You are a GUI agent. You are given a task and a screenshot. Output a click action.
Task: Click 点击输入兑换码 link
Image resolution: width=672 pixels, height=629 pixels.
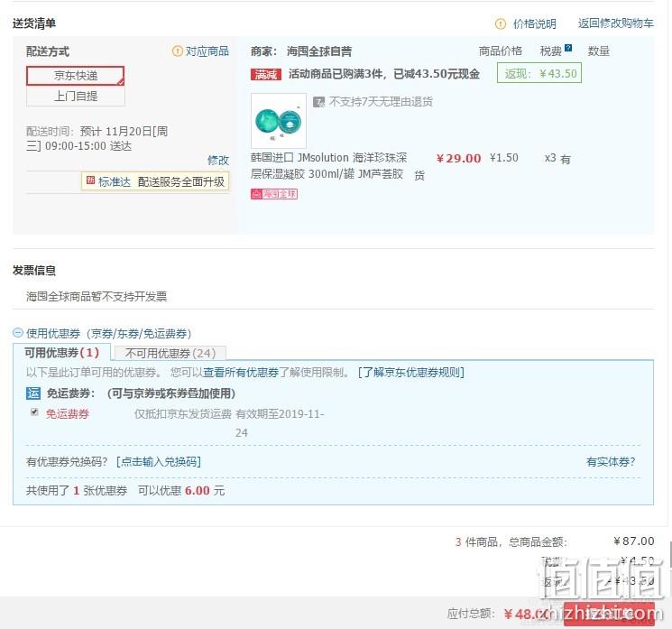tap(159, 462)
